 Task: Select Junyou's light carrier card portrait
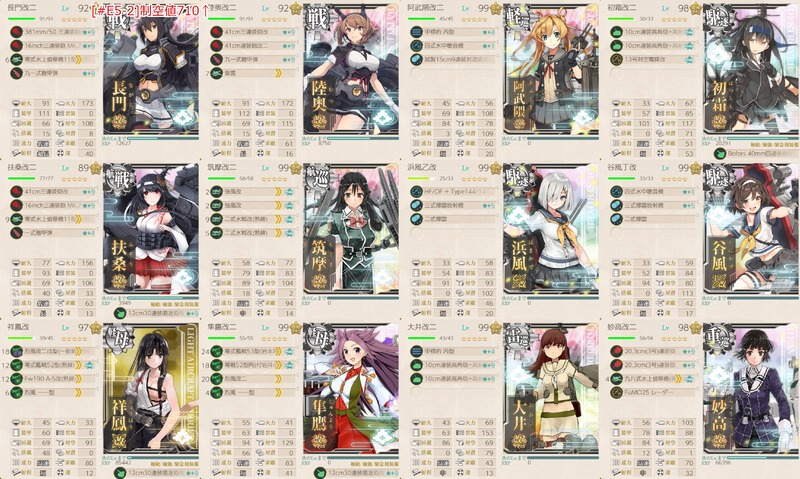pyautogui.click(x=351, y=388)
